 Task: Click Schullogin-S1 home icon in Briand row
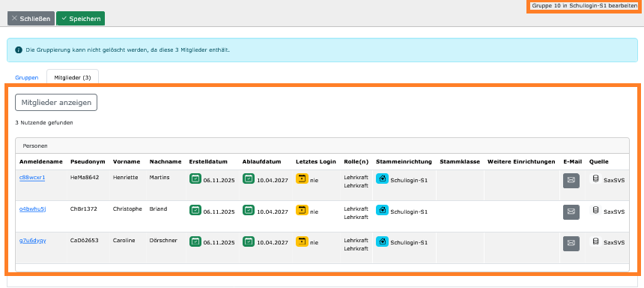tap(382, 210)
